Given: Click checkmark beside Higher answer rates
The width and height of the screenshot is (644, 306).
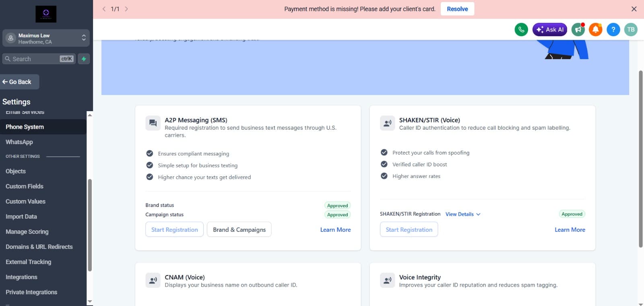Looking at the screenshot, I should [384, 176].
